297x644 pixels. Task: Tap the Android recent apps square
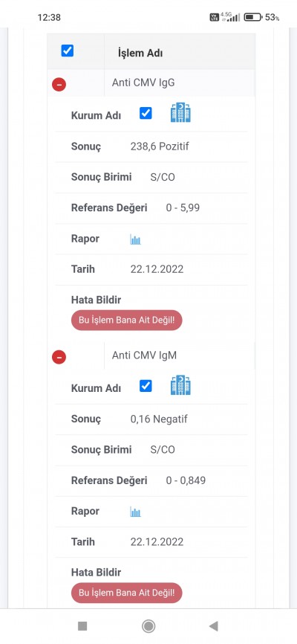point(82,626)
